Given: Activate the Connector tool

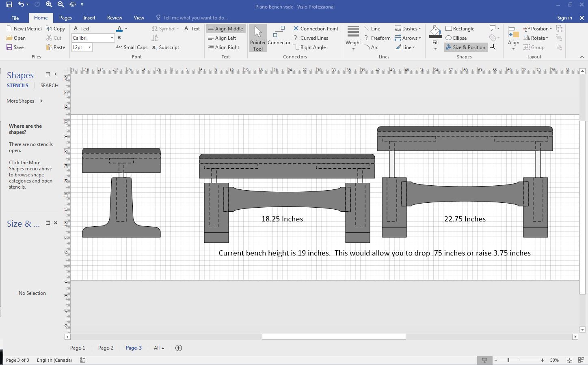Looking at the screenshot, I should [x=279, y=36].
